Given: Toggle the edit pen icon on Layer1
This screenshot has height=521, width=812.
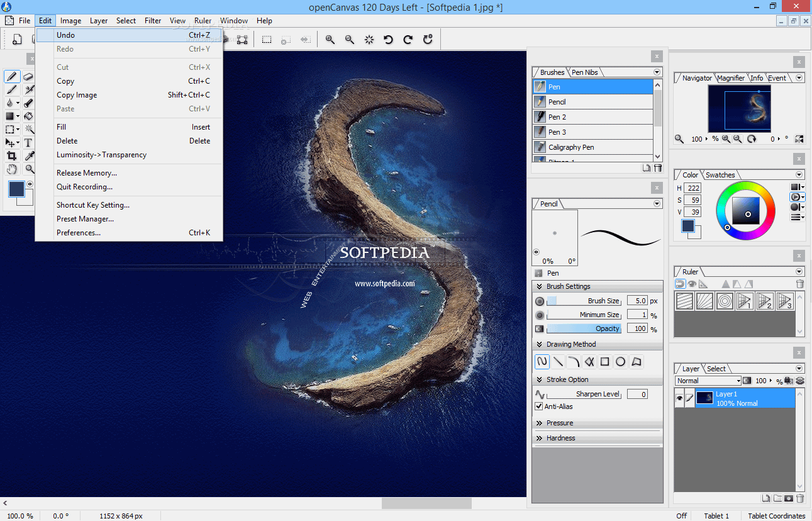Looking at the screenshot, I should tap(689, 398).
